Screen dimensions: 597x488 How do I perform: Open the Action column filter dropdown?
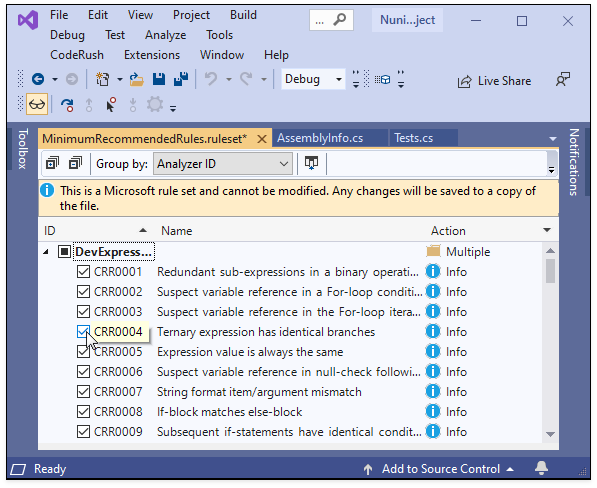point(547,230)
